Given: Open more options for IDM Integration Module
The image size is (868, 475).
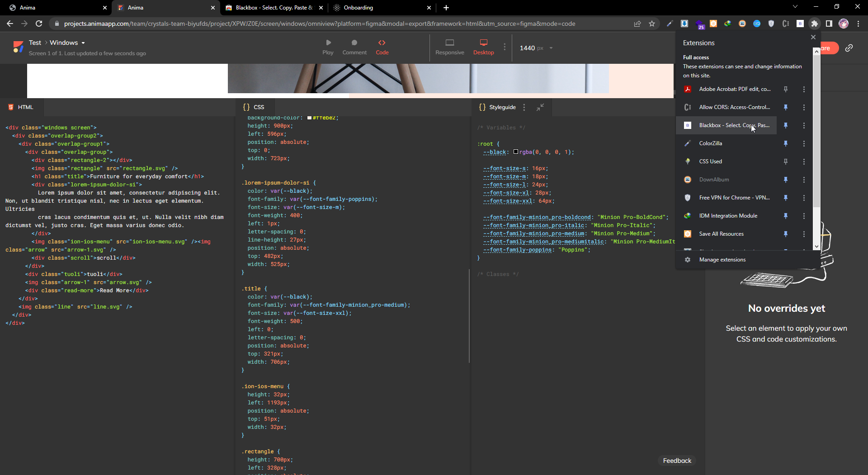Looking at the screenshot, I should click(804, 216).
